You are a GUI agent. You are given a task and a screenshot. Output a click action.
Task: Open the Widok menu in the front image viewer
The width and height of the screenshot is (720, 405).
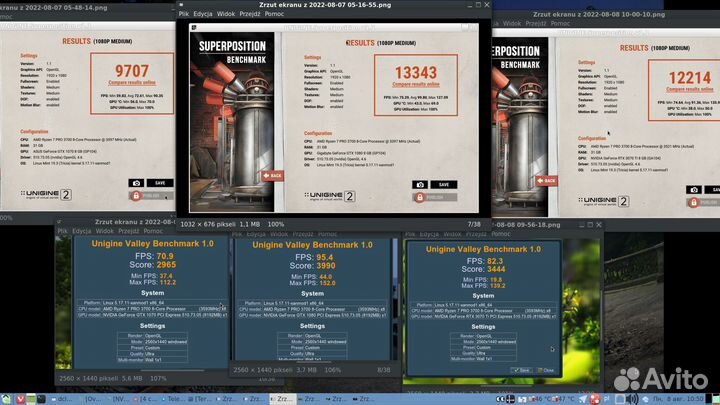click(x=225, y=14)
